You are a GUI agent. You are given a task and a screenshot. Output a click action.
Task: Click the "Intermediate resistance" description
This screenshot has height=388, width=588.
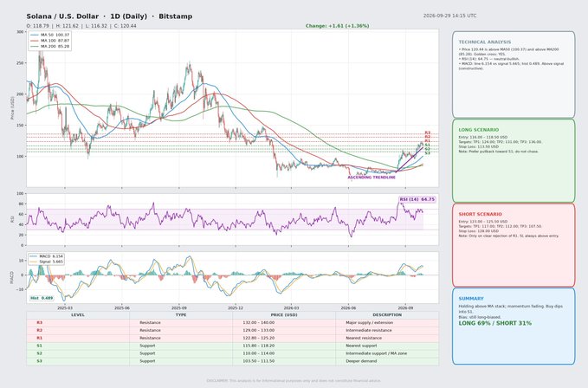(x=369, y=330)
